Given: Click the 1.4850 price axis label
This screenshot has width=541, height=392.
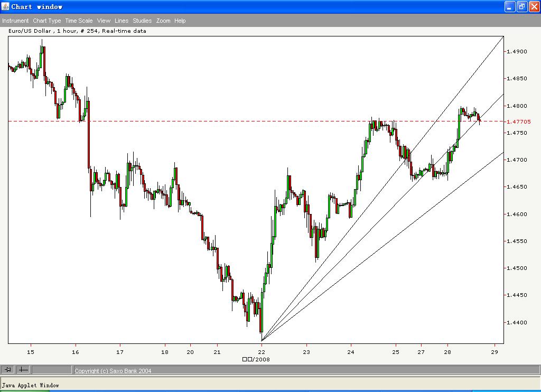Looking at the screenshot, I should [517, 78].
